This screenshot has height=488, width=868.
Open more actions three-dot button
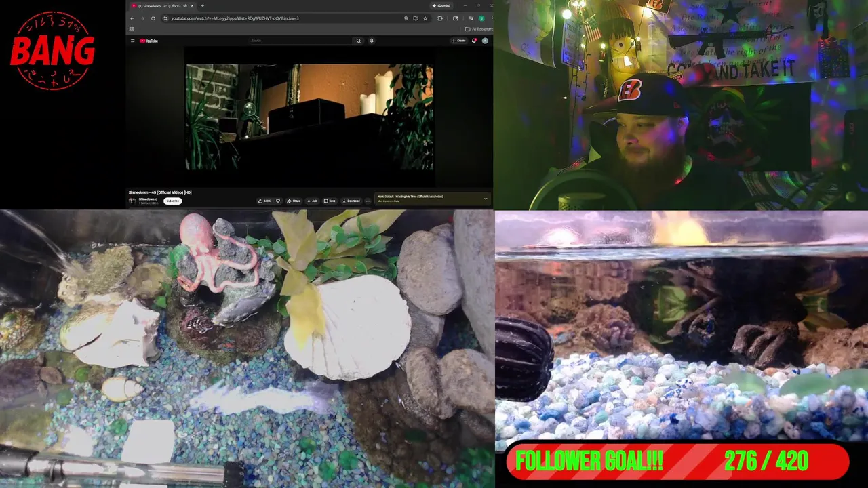click(x=368, y=201)
